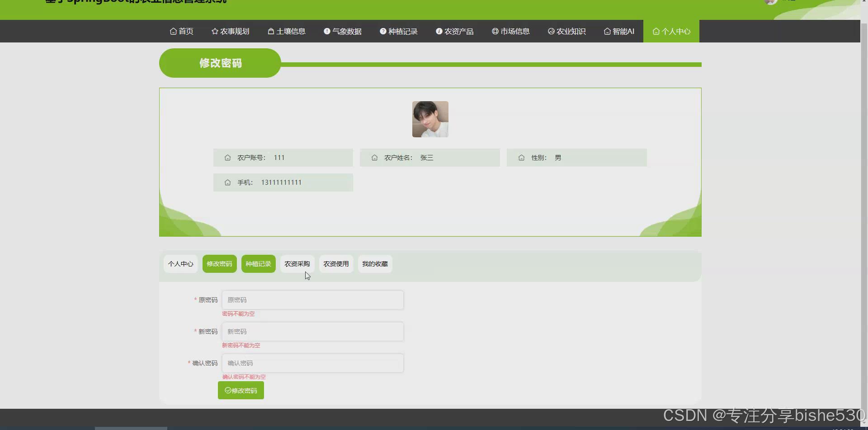Click the face icon next to 农业知识
The width and height of the screenshot is (868, 430).
551,31
